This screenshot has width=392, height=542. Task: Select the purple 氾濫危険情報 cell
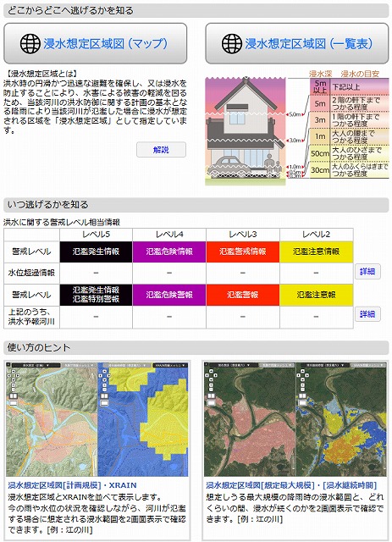coord(169,252)
